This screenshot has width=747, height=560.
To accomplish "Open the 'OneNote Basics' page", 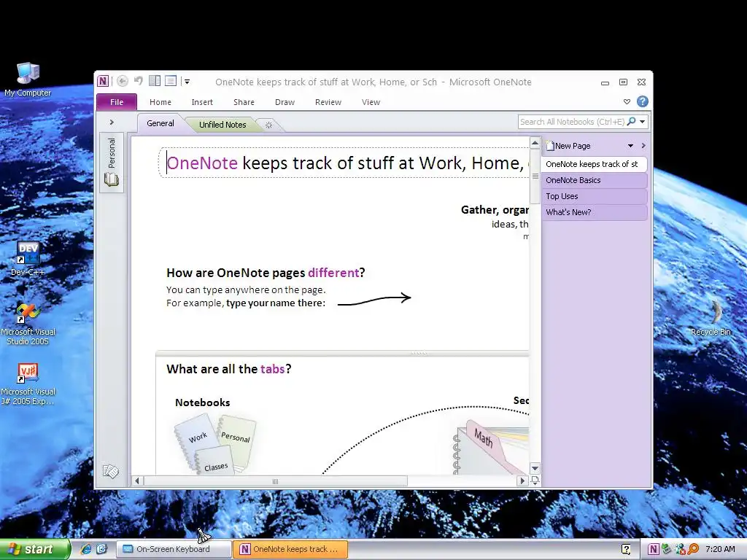I will [x=594, y=181].
